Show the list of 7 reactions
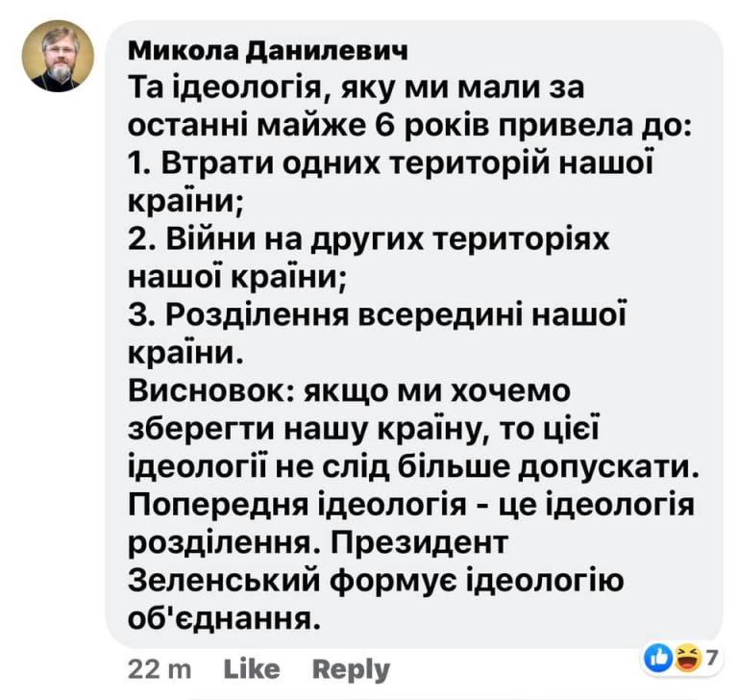Image resolution: width=738 pixels, height=700 pixels. pos(712,657)
